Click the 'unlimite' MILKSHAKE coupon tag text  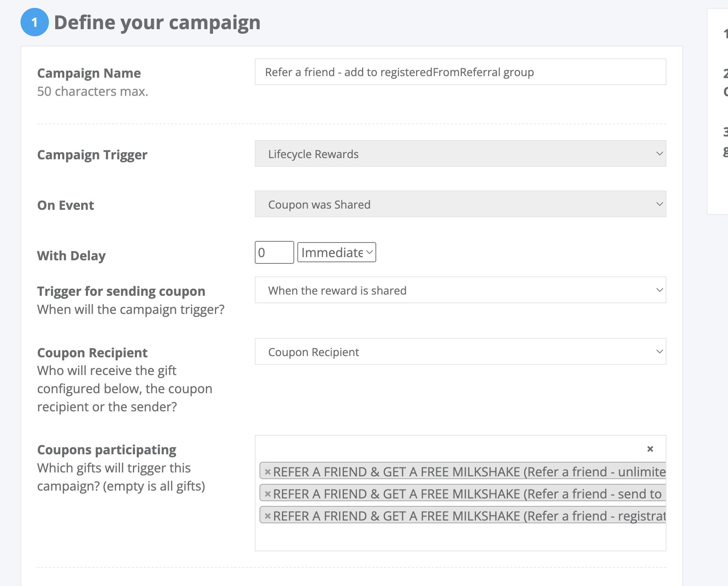(469, 472)
